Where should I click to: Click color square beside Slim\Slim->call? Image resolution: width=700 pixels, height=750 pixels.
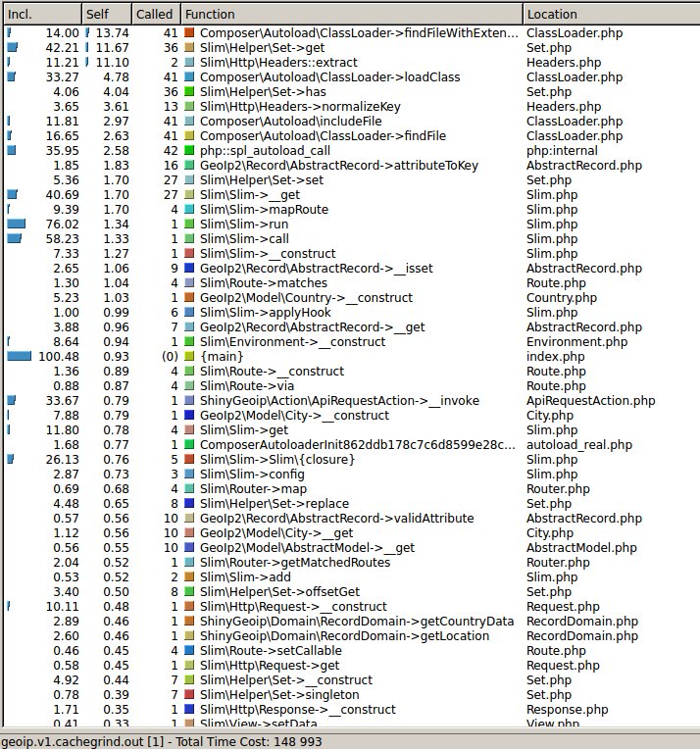coord(189,238)
